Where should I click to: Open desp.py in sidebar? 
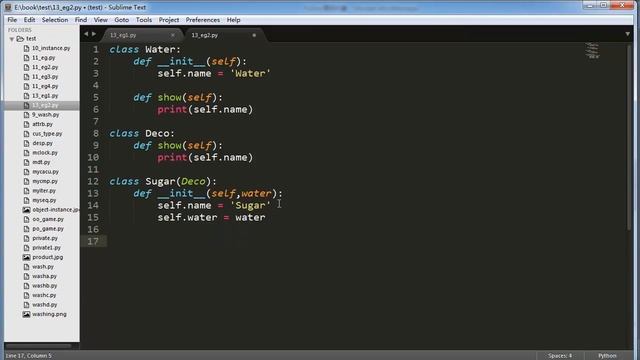pyautogui.click(x=42, y=144)
